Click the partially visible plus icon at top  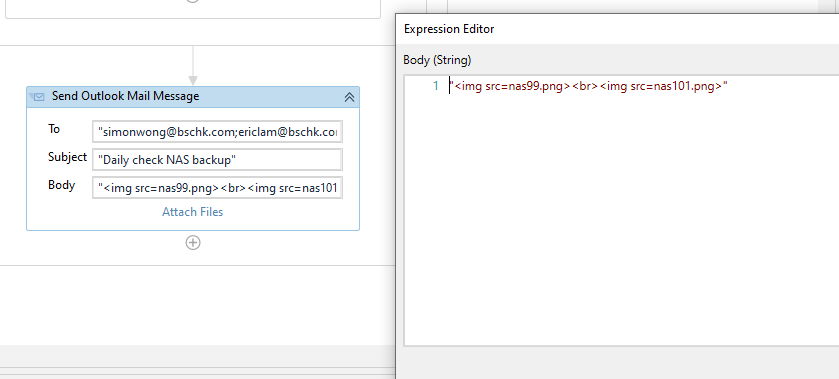coord(193,1)
